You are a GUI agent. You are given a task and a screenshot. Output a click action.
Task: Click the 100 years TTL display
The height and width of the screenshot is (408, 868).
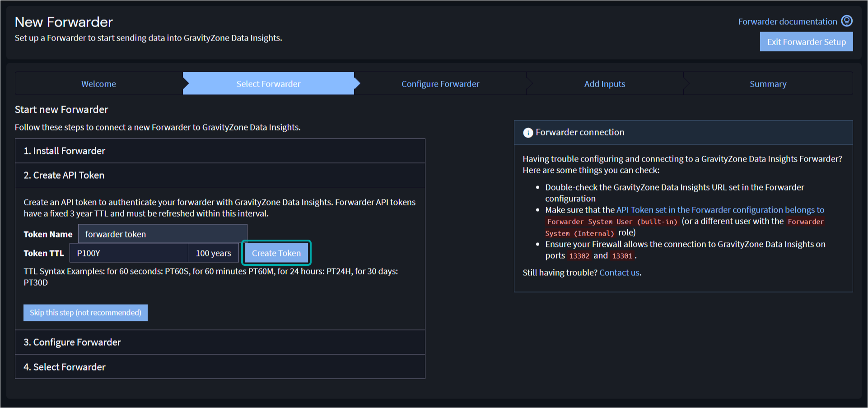[x=213, y=253]
